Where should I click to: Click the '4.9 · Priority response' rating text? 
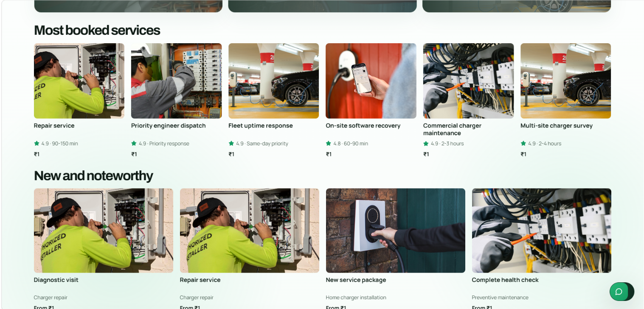(x=164, y=144)
